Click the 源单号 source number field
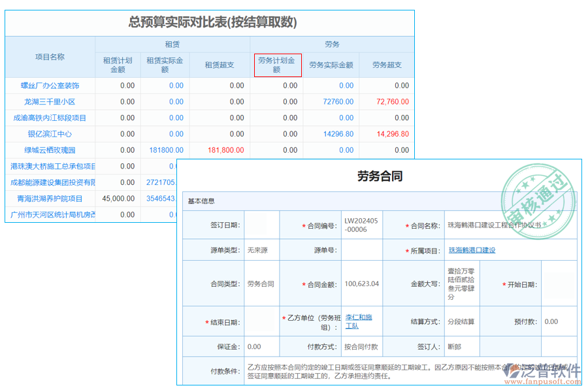 (x=361, y=250)
